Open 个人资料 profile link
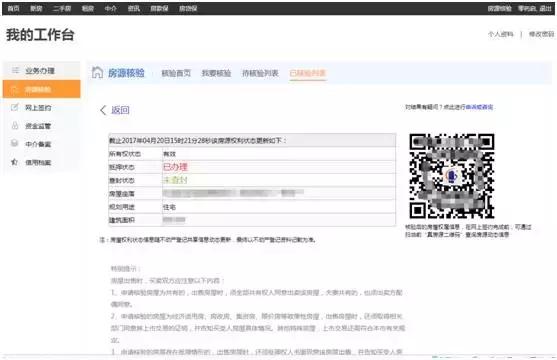 point(501,34)
